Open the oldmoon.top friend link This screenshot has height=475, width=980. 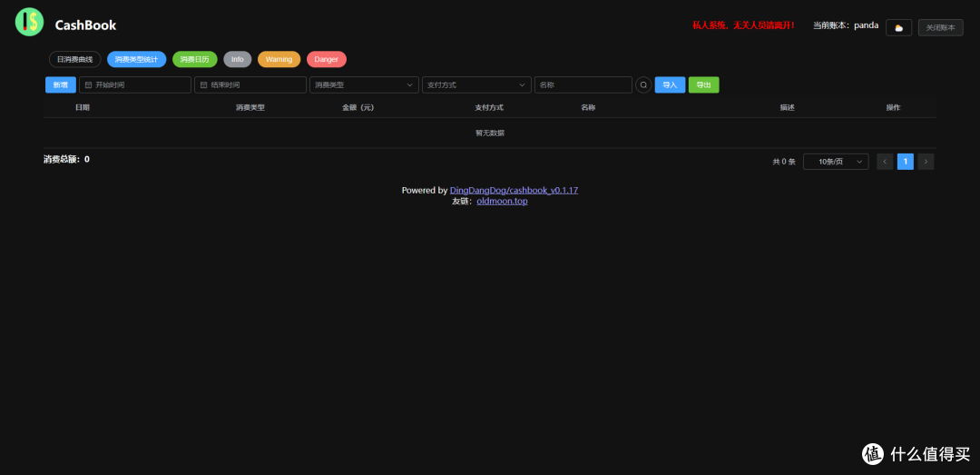[x=502, y=201]
